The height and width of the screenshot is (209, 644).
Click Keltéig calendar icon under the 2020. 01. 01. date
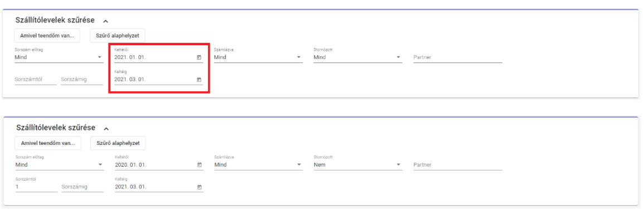(199, 187)
